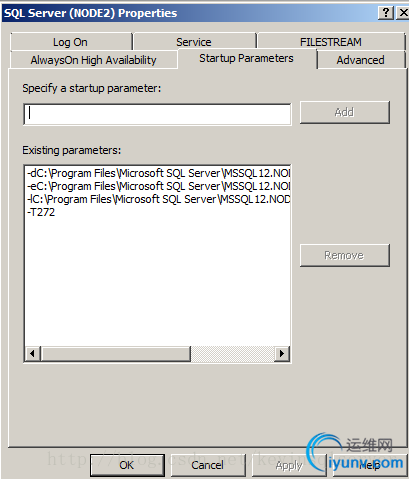Select the -eC:\Program Files parameter row
409x479 pixels.
click(158, 186)
